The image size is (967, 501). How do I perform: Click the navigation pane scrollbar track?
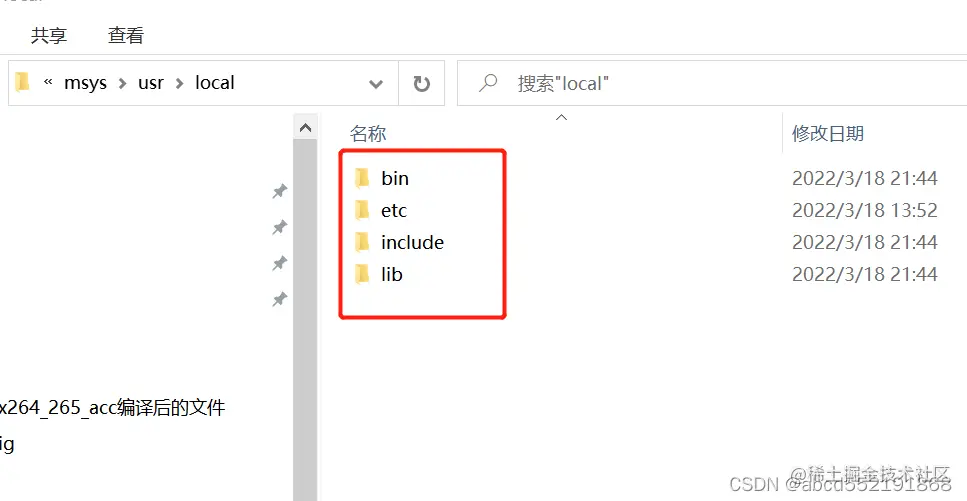click(x=305, y=321)
